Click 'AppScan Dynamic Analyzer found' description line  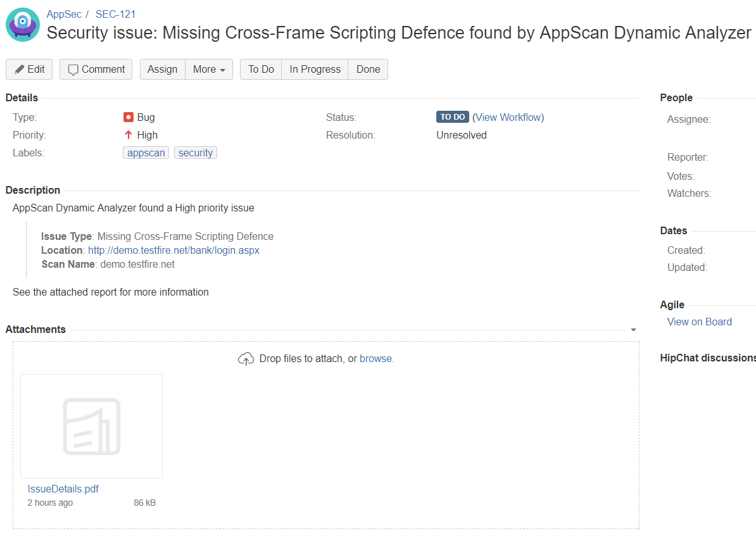pos(133,208)
